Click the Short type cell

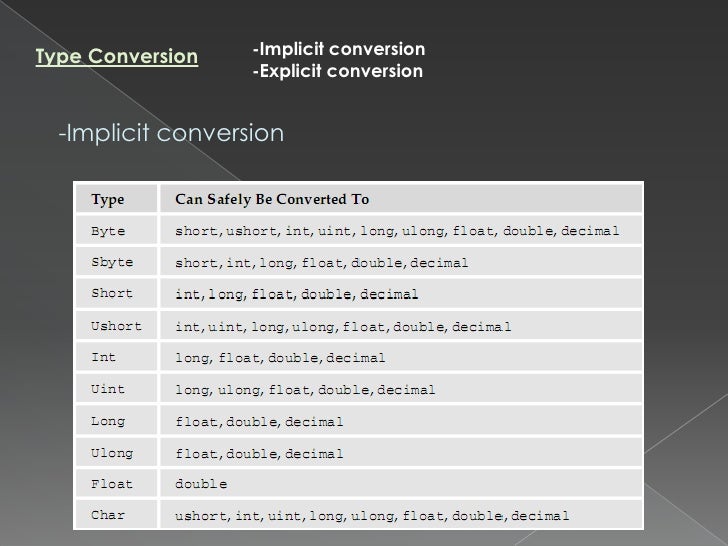[x=117, y=294]
